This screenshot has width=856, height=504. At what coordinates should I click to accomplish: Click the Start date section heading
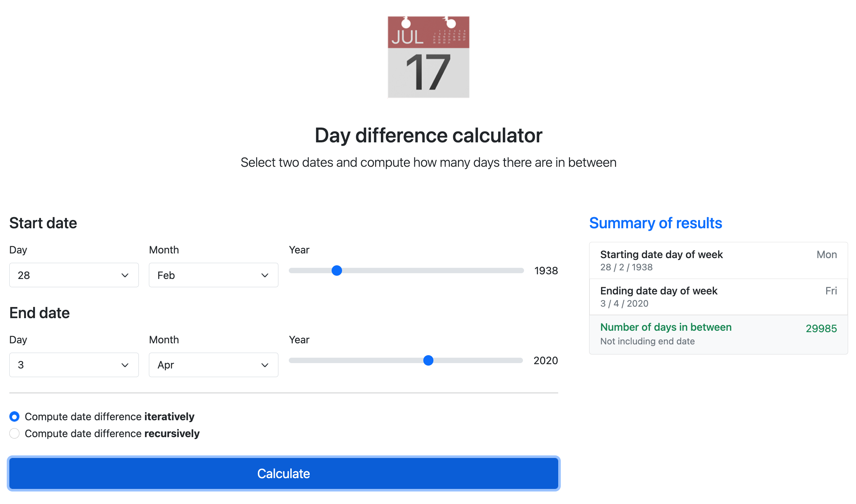(43, 223)
